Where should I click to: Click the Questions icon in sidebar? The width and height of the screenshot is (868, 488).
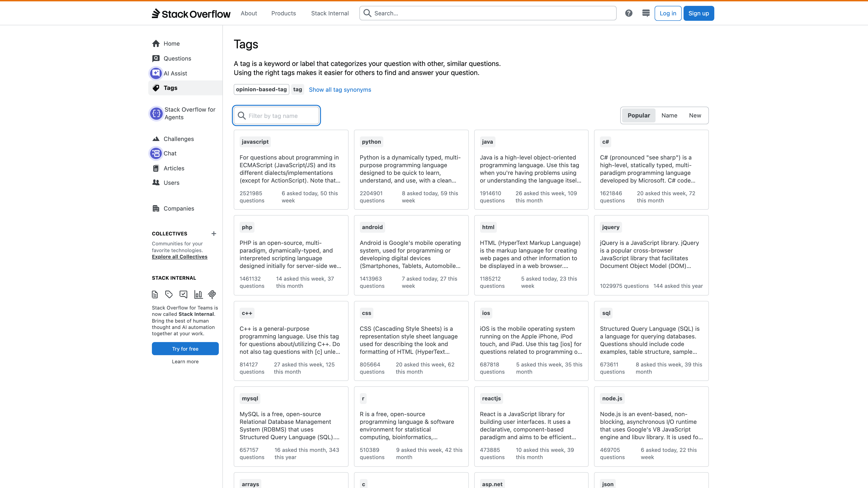click(156, 58)
